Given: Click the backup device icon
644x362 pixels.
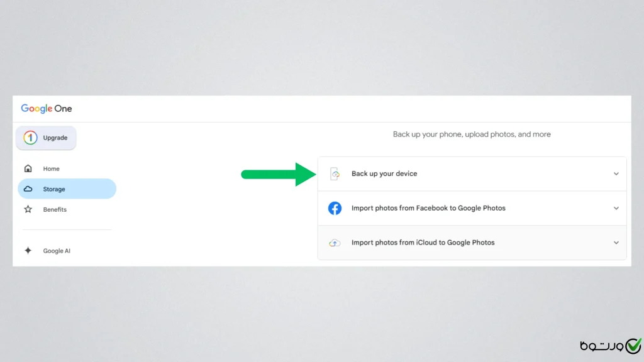Looking at the screenshot, I should click(335, 173).
